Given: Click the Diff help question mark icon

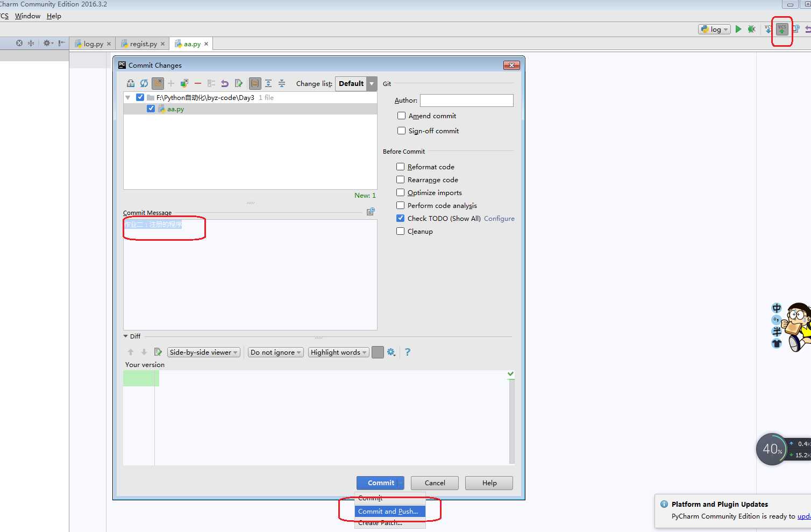Looking at the screenshot, I should pyautogui.click(x=408, y=352).
